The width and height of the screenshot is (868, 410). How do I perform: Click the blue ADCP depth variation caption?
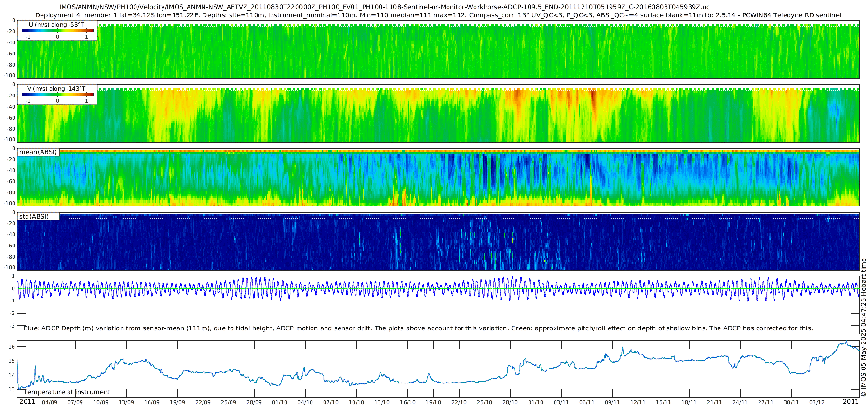[x=418, y=328]
